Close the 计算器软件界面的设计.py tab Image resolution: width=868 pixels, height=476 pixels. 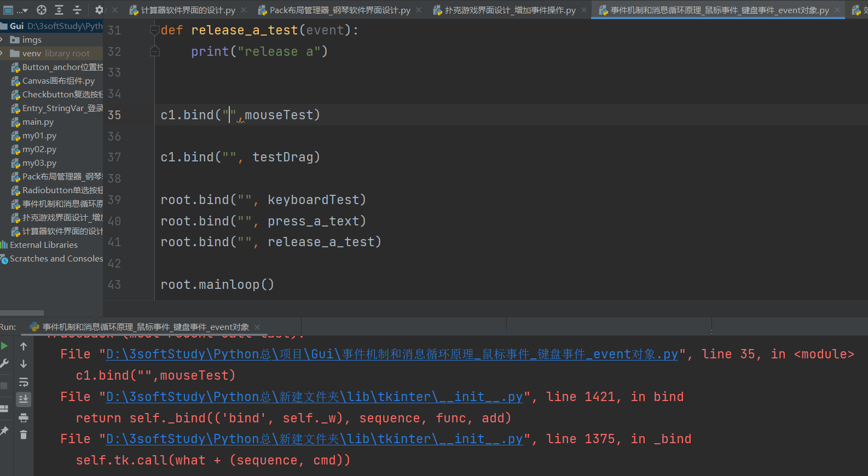[x=244, y=10]
